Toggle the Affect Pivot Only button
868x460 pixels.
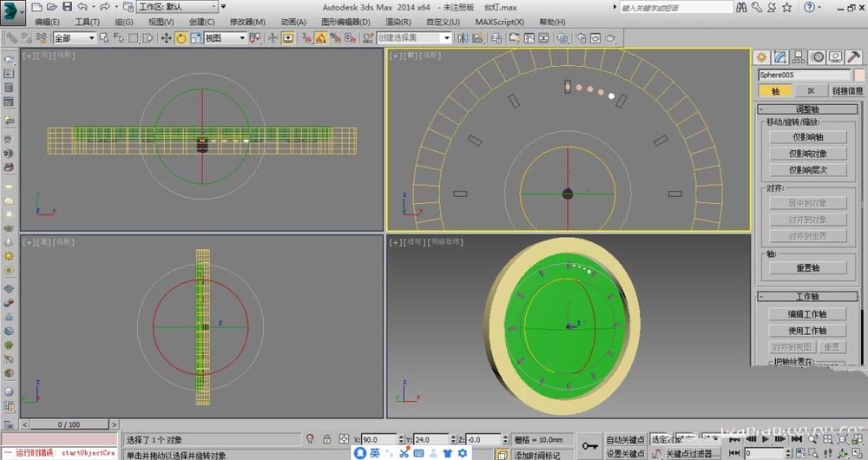pos(807,137)
